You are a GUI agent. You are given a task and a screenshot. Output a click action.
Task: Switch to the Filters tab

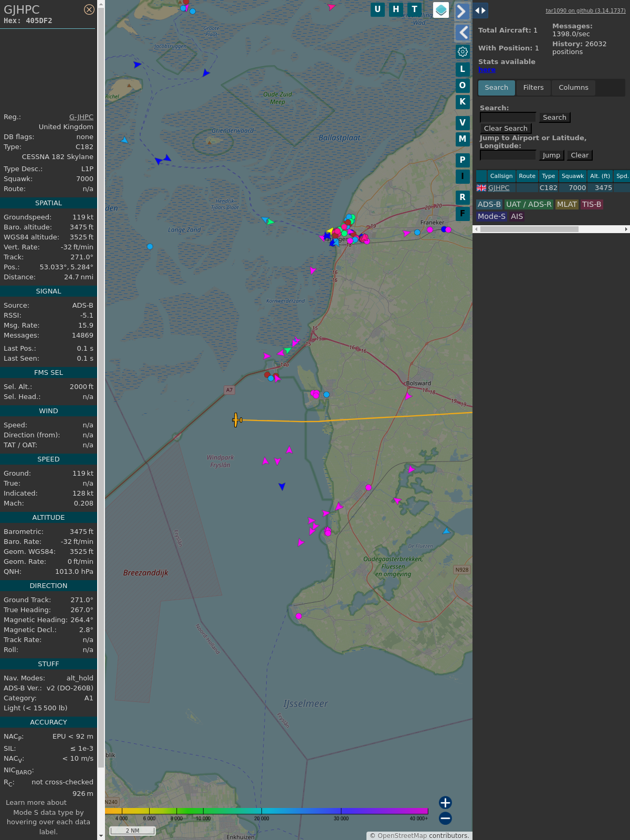click(x=533, y=88)
